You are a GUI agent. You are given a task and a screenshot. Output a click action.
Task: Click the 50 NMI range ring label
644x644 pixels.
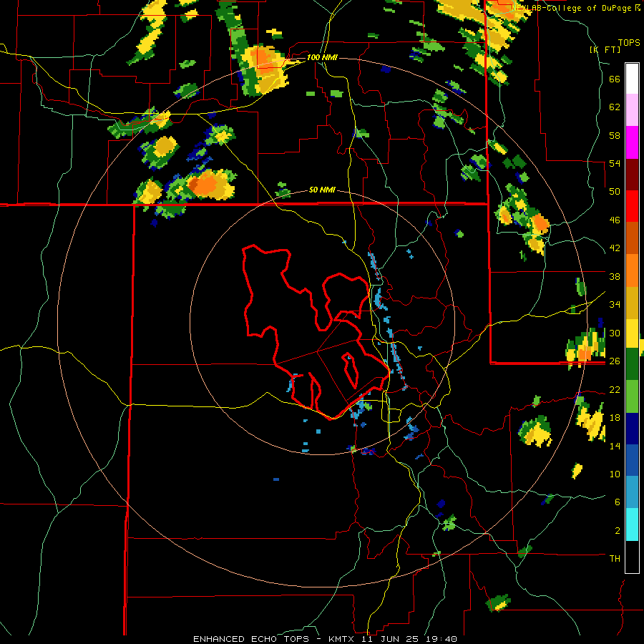[x=322, y=190]
